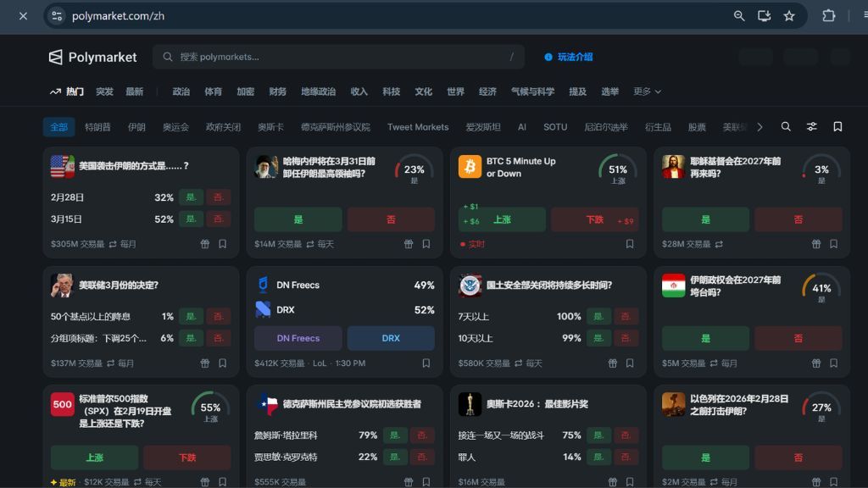Image resolution: width=868 pixels, height=488 pixels.
Task: Select the 政治 category menu item
Action: 181,91
